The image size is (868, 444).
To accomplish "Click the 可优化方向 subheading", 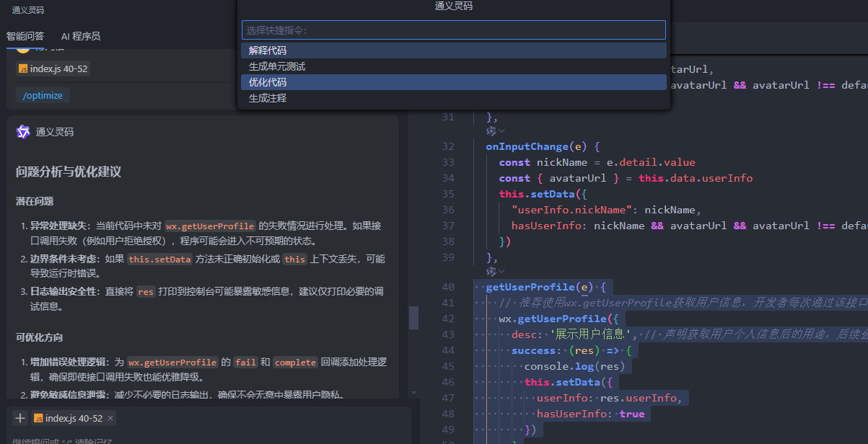I will [x=39, y=337].
